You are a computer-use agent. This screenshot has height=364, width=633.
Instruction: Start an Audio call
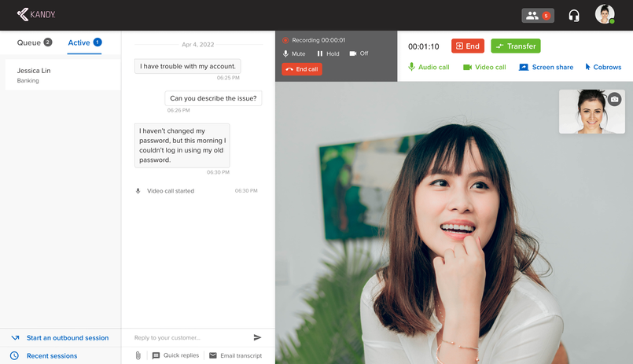pos(429,67)
